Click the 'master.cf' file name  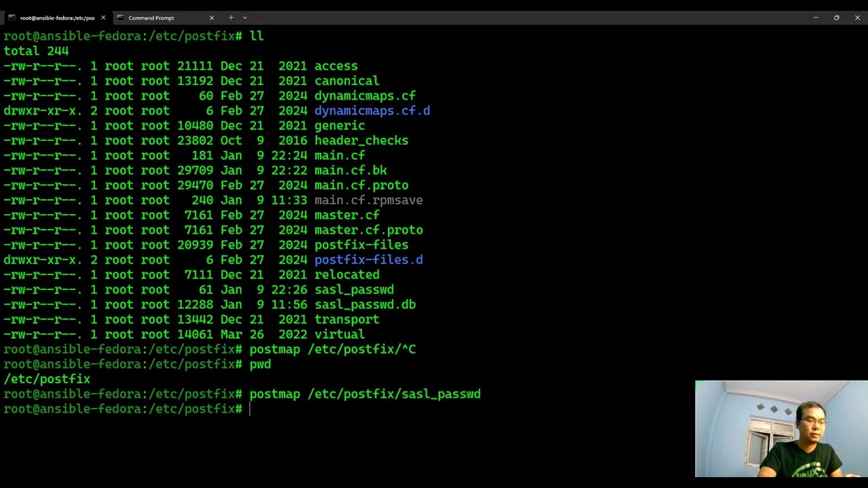347,215
